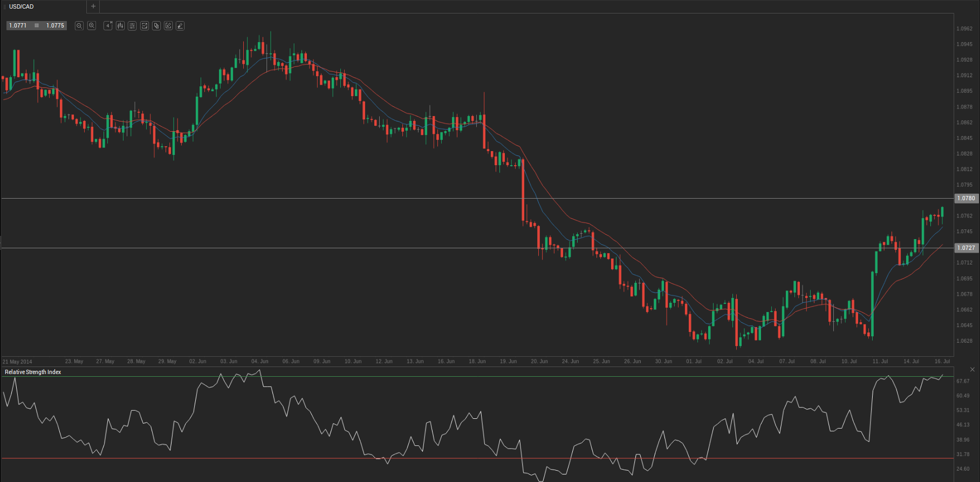Open chart settings sliders icon
Image resolution: width=980 pixels, height=482 pixels.
click(132, 26)
